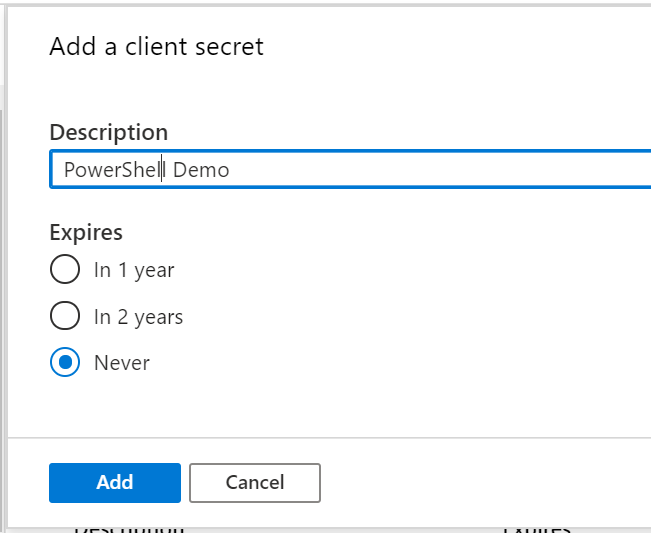Focus the Description text input field

(350, 170)
